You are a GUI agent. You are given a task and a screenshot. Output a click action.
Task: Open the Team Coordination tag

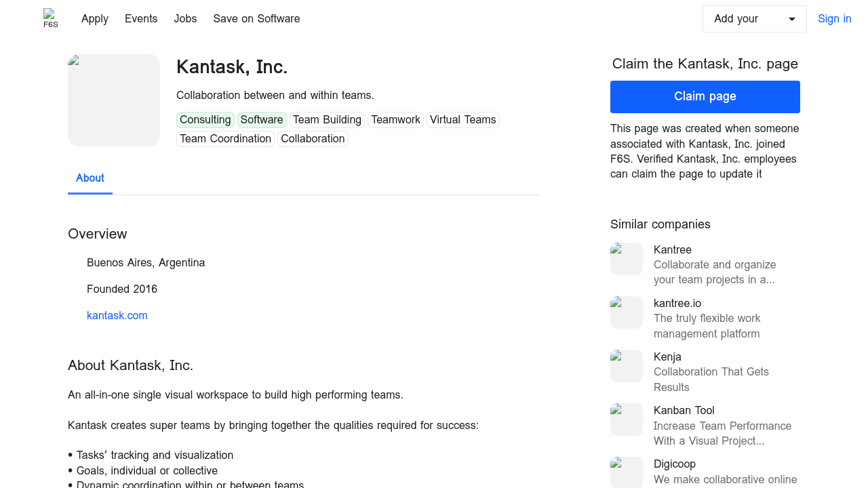[226, 139]
